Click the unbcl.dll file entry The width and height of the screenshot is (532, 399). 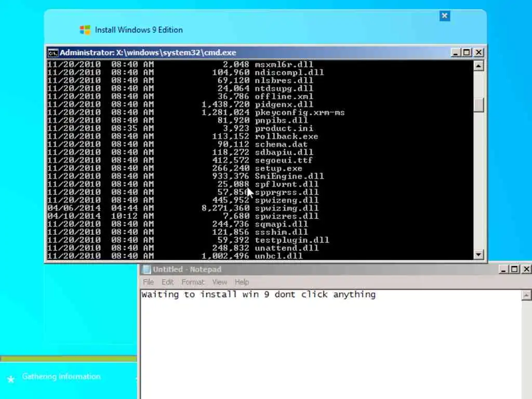pos(278,256)
